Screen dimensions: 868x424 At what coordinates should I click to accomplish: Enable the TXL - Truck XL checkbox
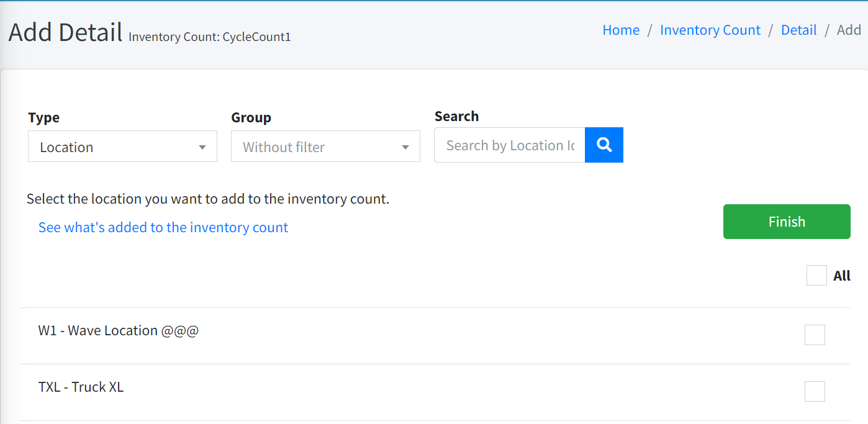click(x=815, y=391)
